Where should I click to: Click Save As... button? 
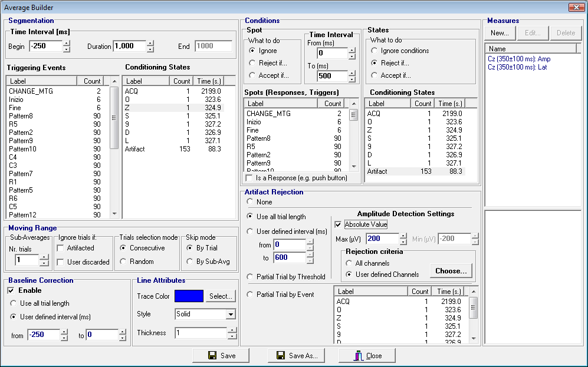(296, 355)
